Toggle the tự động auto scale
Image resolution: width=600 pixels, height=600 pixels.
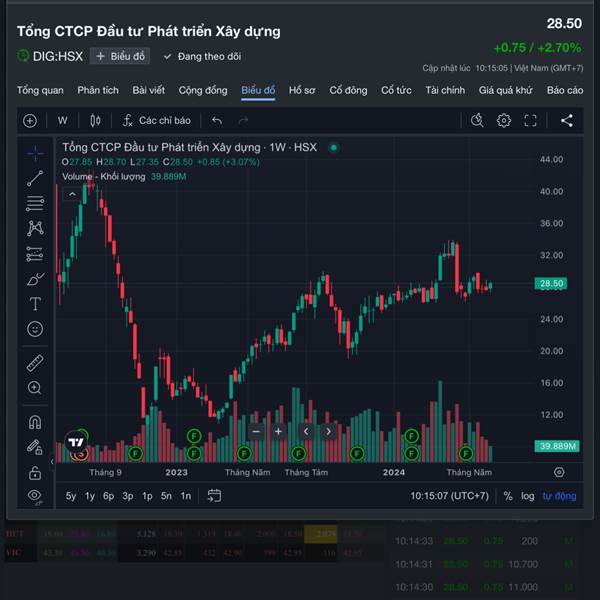click(x=559, y=496)
